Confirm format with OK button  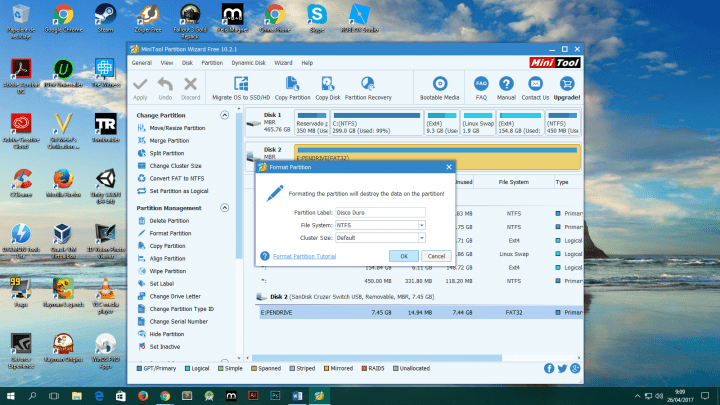[x=404, y=256]
